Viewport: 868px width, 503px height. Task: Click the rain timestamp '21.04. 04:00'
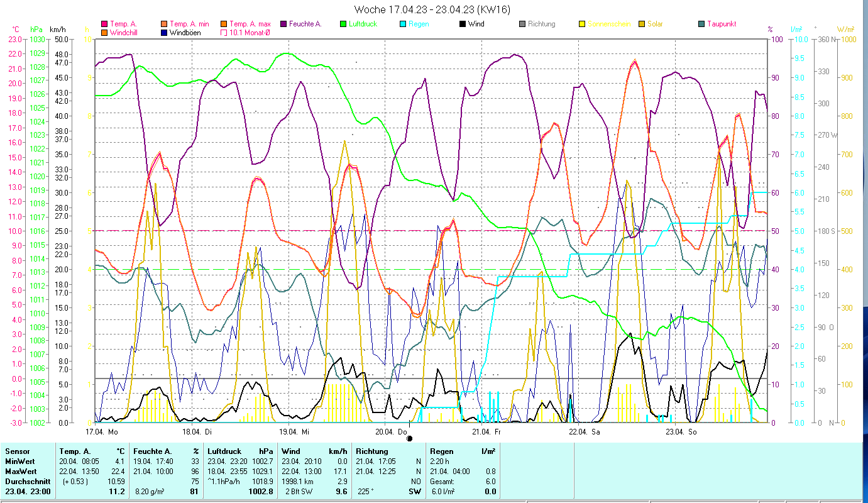(450, 471)
